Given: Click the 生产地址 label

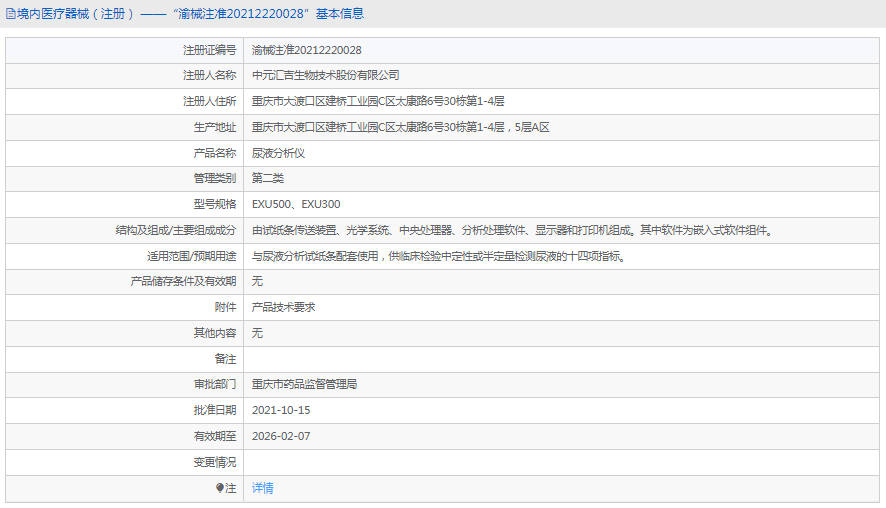Looking at the screenshot, I should [x=215, y=127].
